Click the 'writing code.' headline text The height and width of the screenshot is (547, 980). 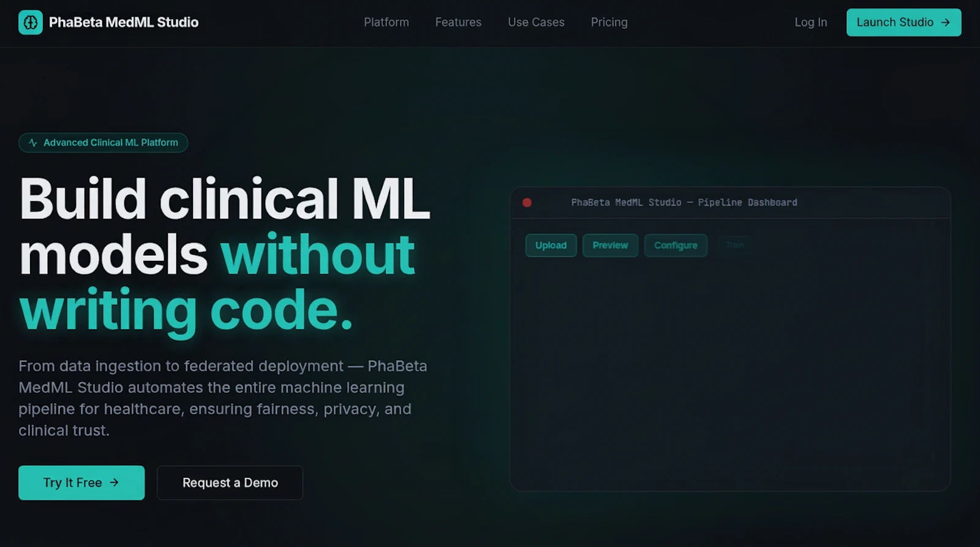(186, 311)
